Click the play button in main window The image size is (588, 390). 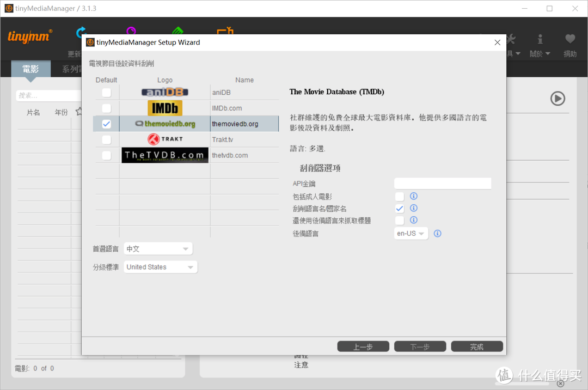pyautogui.click(x=558, y=99)
